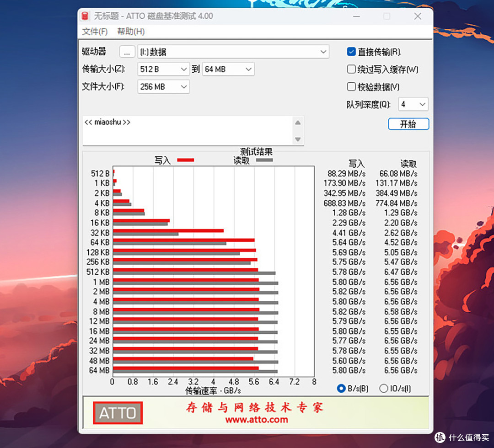Open the 512 B minimum transfer size dropdown
This screenshot has height=448, width=494.
tap(163, 69)
